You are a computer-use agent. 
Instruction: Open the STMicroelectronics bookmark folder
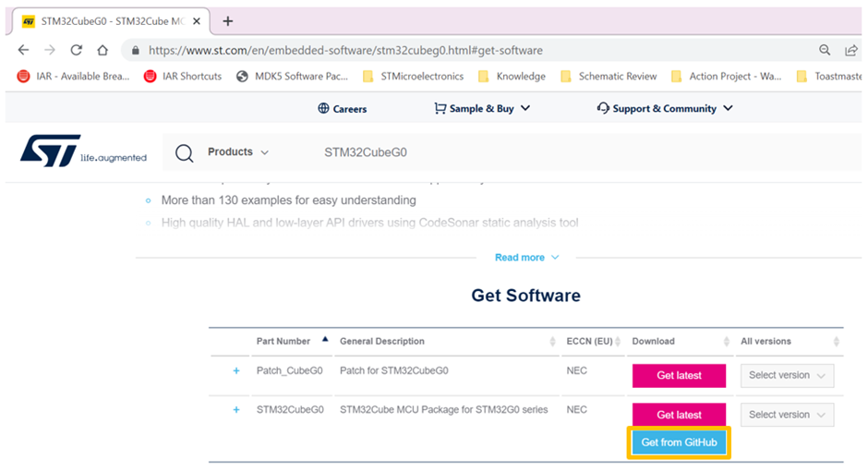(413, 76)
